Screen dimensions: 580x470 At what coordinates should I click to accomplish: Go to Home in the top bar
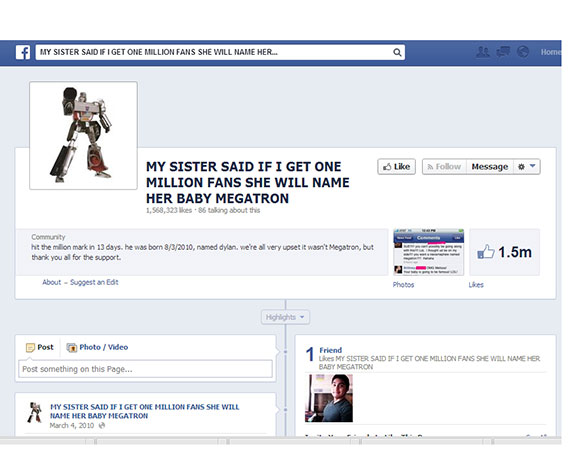[x=550, y=52]
